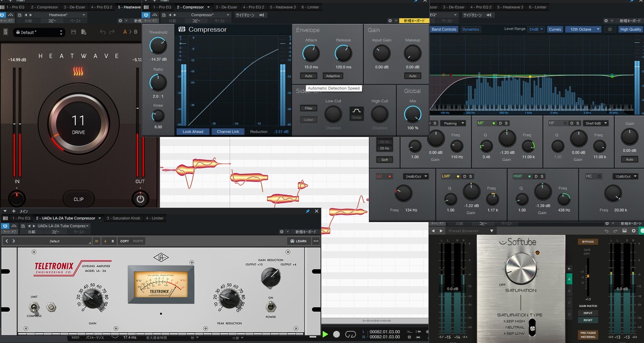Enable the LC band in Pro EQ
Viewport: 644px width, 343px height.
click(390, 176)
